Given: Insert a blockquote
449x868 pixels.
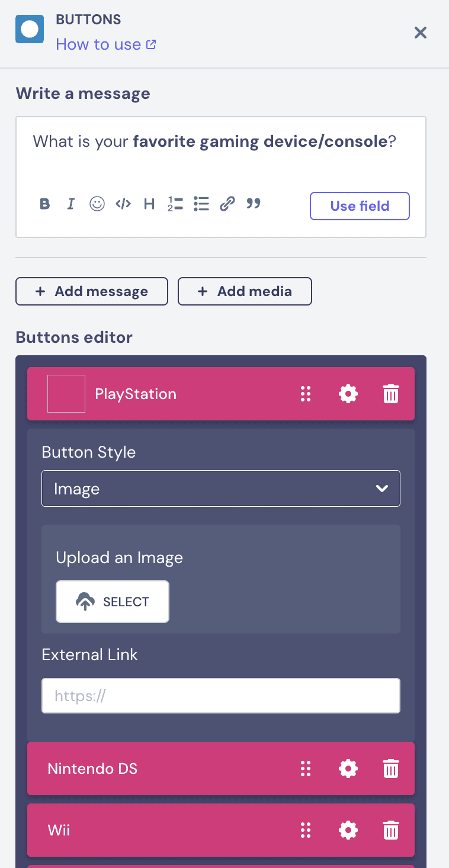Looking at the screenshot, I should click(254, 204).
